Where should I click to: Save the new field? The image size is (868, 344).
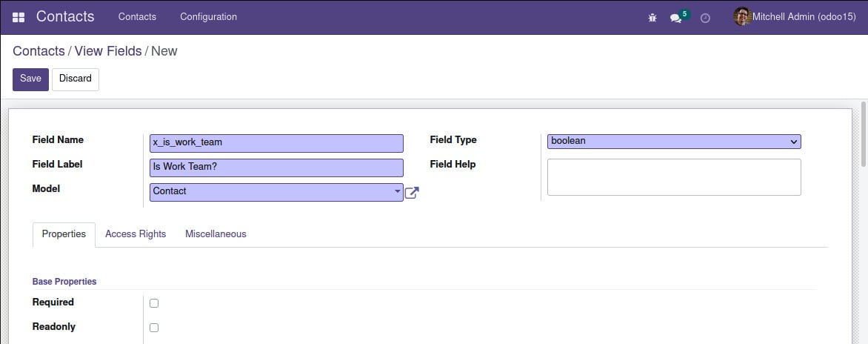click(30, 79)
